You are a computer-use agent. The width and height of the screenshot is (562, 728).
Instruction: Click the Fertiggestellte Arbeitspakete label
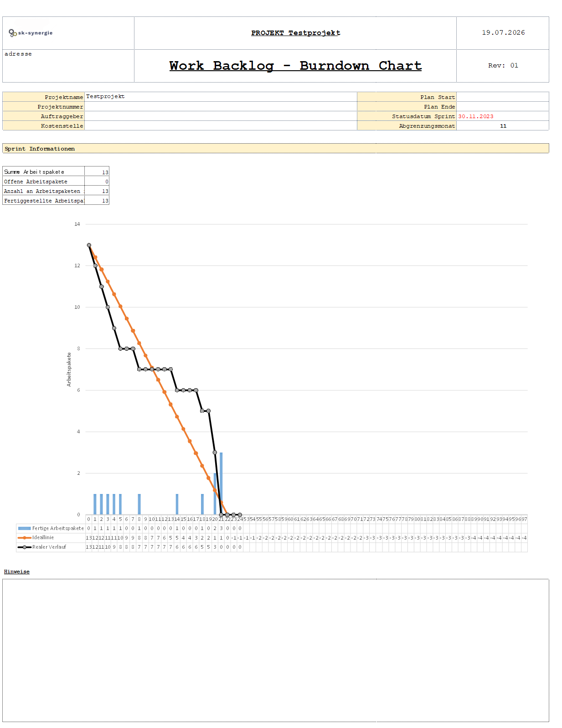tap(44, 201)
